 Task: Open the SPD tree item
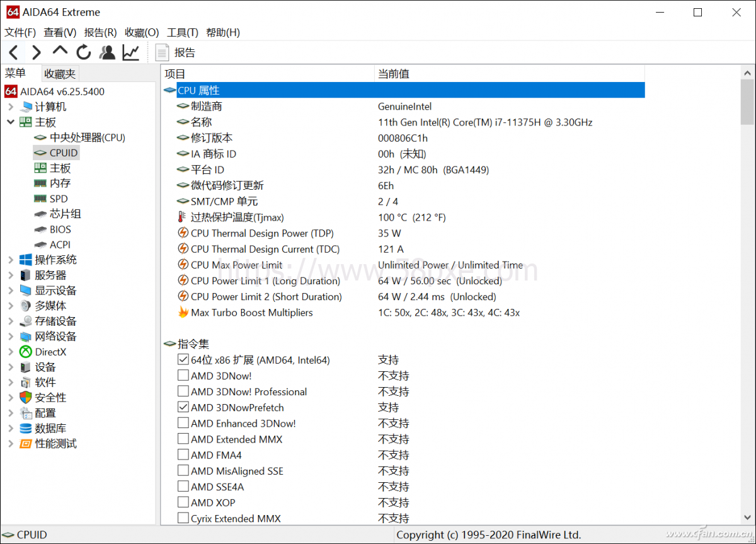59,199
